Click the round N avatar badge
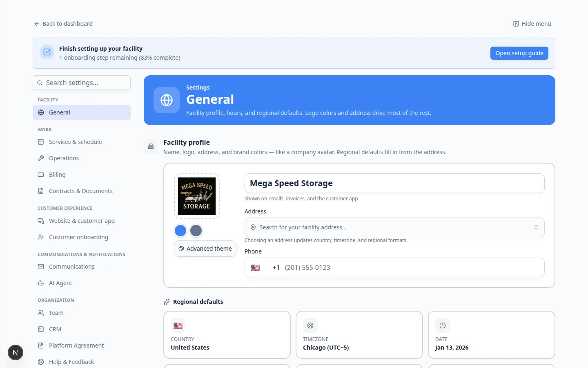 point(16,352)
